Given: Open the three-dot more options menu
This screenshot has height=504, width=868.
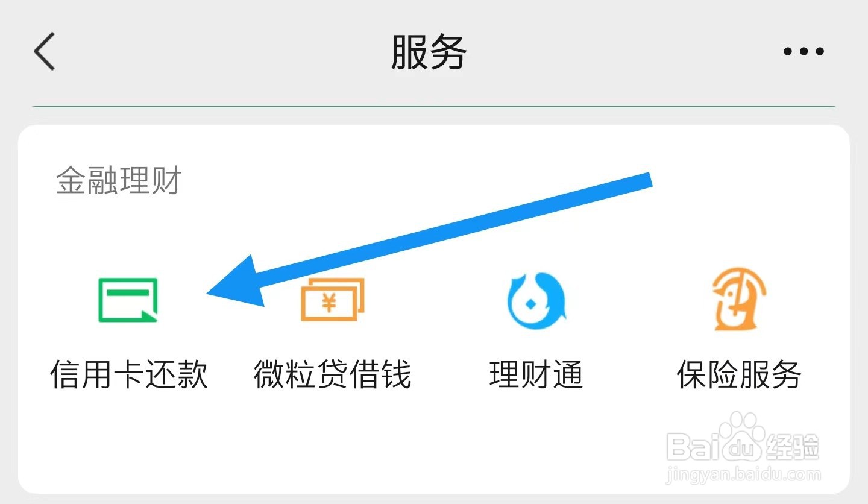Looking at the screenshot, I should click(804, 52).
